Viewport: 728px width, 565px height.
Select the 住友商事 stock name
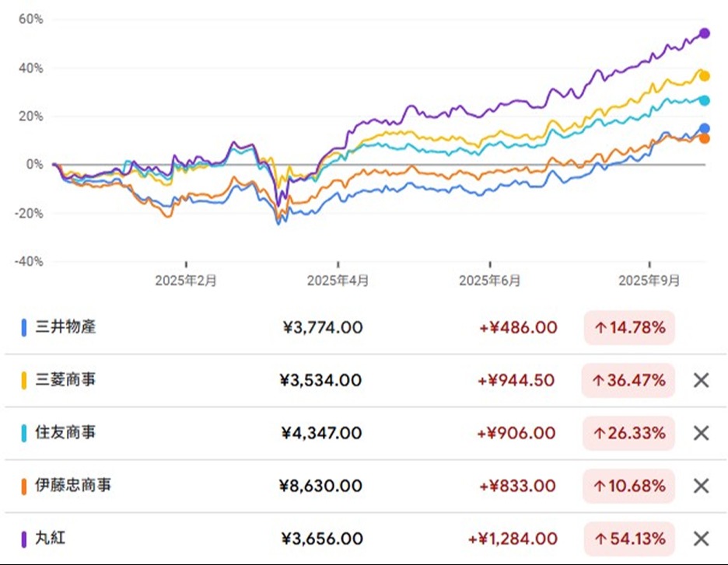(x=66, y=433)
